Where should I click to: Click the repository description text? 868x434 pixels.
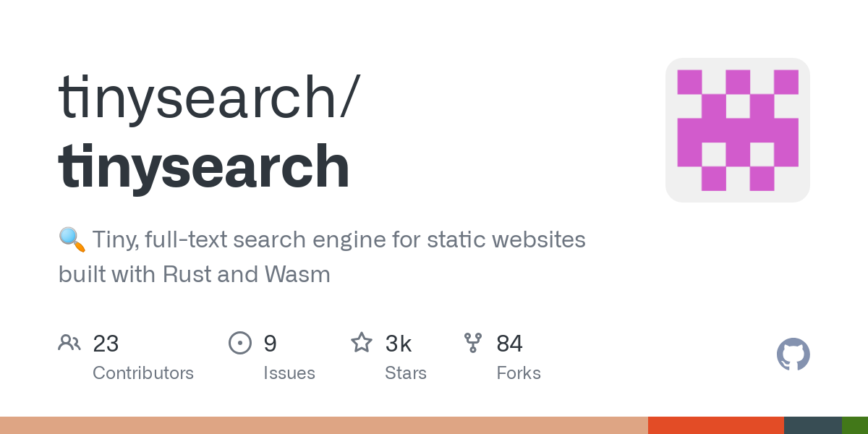pyautogui.click(x=322, y=257)
